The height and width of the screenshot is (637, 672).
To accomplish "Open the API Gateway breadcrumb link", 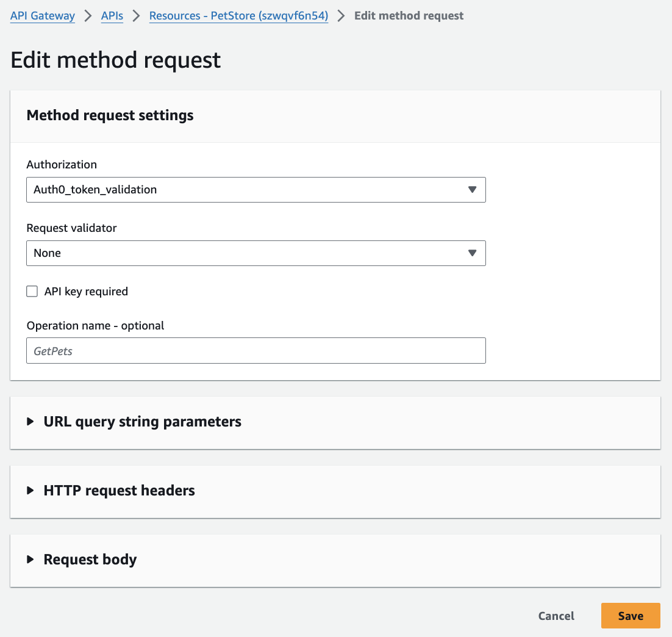I will click(x=43, y=16).
